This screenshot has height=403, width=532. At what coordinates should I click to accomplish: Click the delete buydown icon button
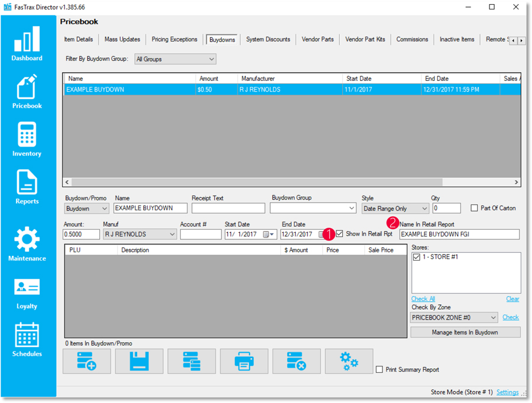297,361
